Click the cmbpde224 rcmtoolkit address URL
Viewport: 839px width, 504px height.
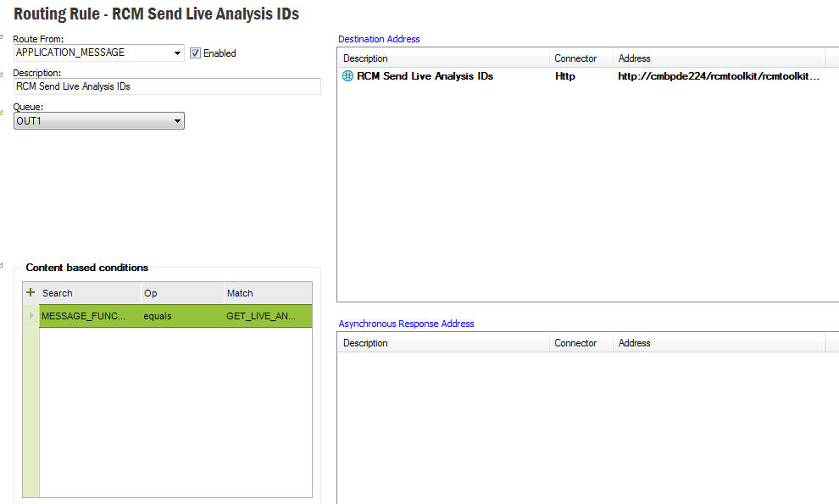[x=719, y=76]
